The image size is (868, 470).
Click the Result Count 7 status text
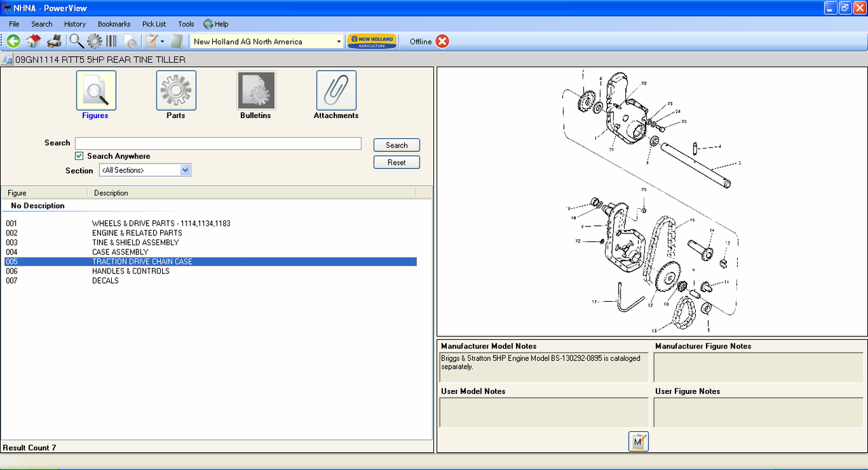[30, 448]
